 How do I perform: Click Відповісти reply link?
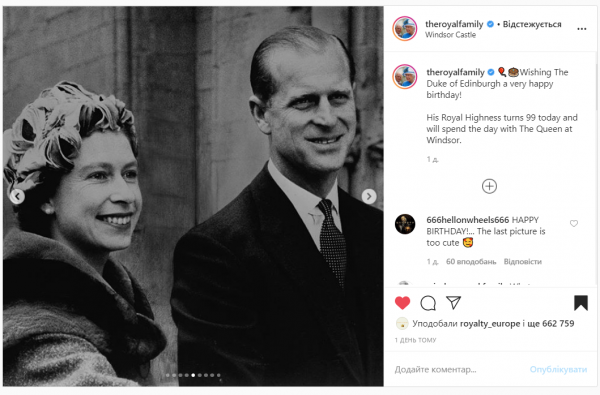[523, 262]
